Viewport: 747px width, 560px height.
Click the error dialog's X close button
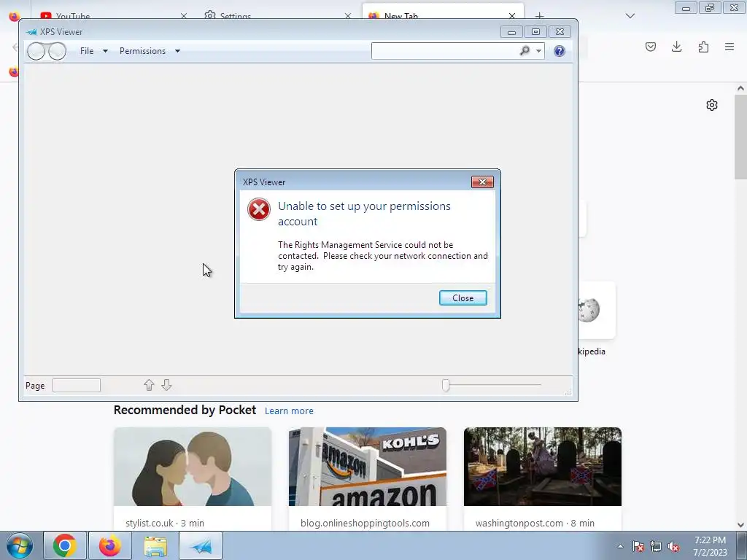tap(482, 182)
